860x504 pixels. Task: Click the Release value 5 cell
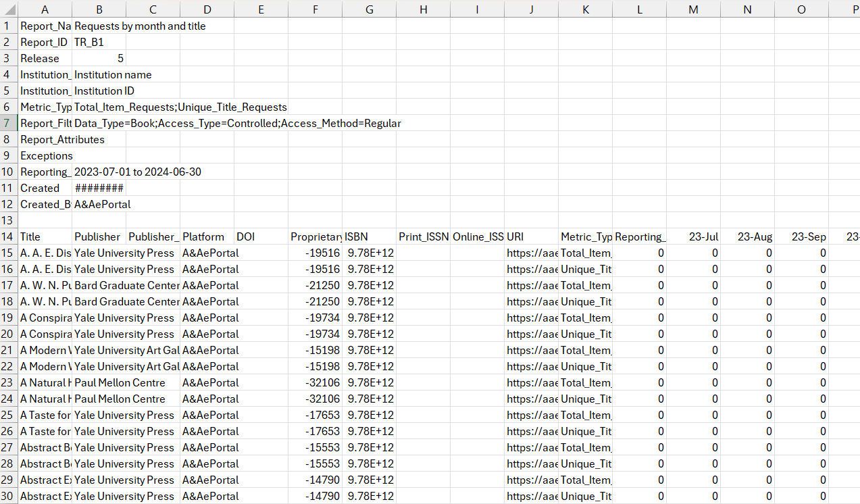point(99,58)
